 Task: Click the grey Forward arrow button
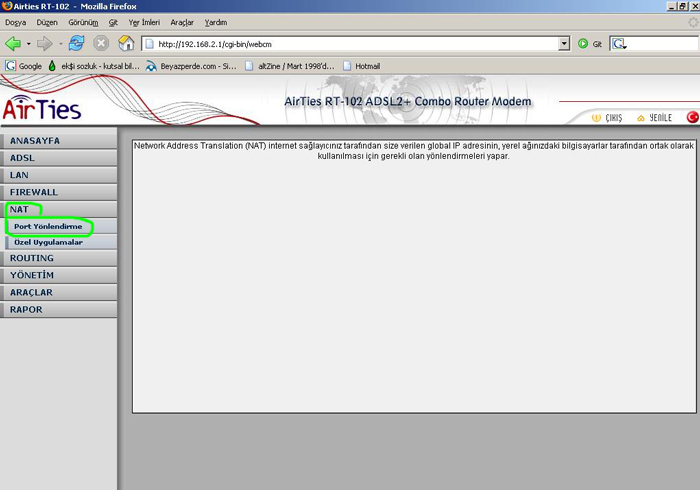tap(45, 44)
